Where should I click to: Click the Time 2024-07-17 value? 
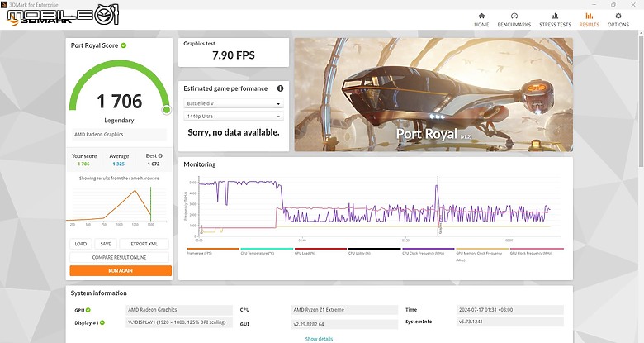510,310
